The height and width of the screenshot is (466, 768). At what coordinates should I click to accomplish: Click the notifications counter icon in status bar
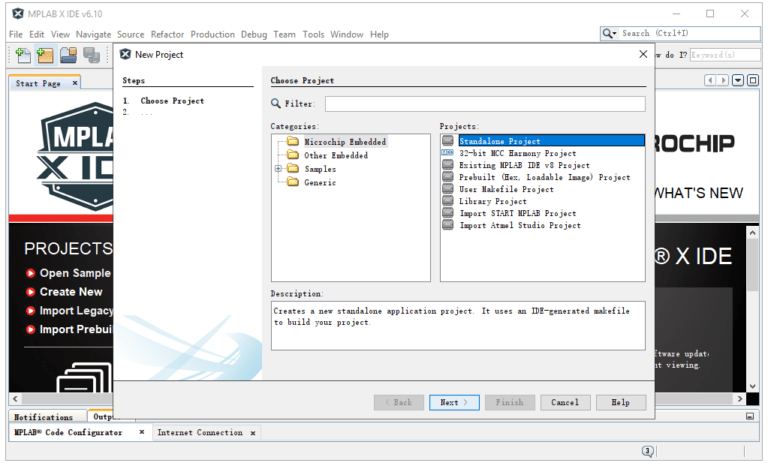click(x=647, y=452)
